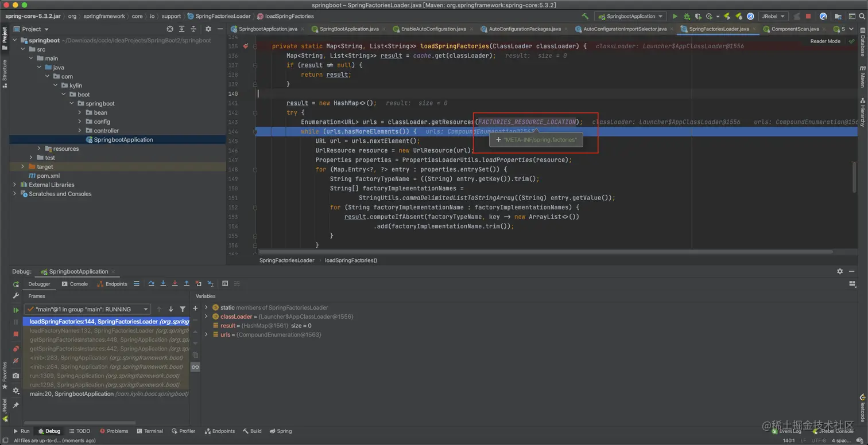Expand the classLoader variable node
Image resolution: width=868 pixels, height=445 pixels.
click(x=206, y=317)
